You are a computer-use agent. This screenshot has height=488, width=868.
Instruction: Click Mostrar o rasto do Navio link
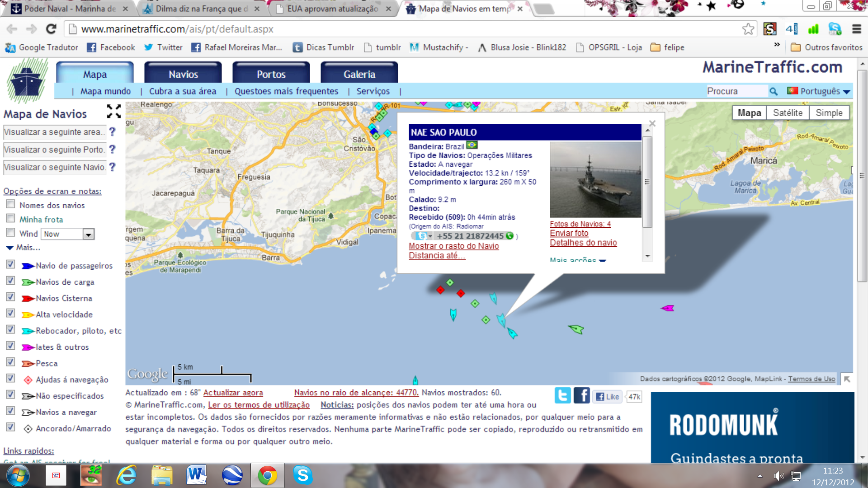pyautogui.click(x=454, y=246)
